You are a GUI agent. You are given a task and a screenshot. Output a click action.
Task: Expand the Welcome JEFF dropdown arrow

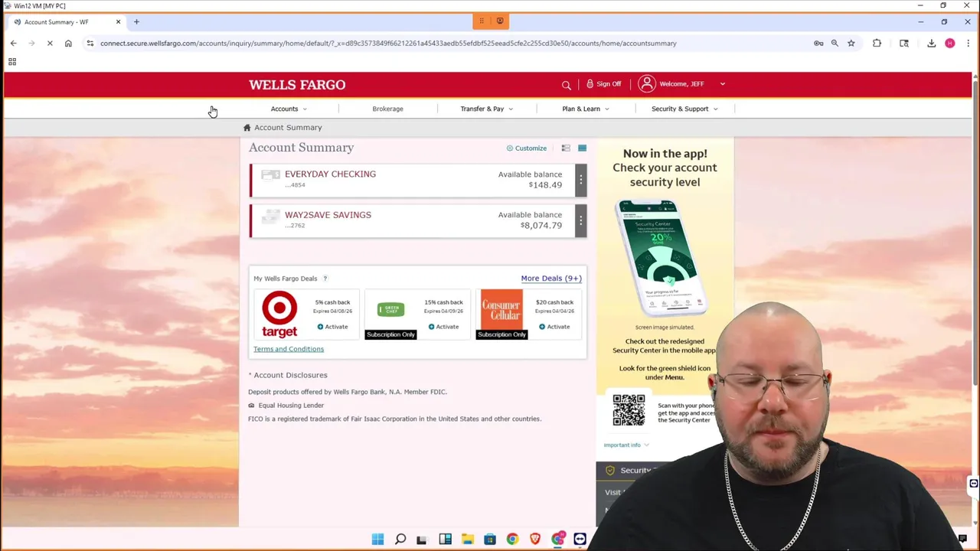pos(722,84)
